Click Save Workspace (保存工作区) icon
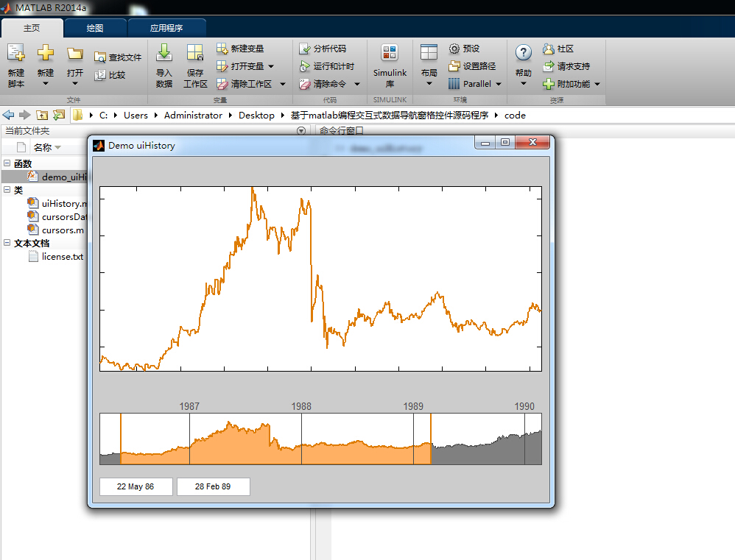Image resolution: width=735 pixels, height=560 pixels. [x=195, y=53]
